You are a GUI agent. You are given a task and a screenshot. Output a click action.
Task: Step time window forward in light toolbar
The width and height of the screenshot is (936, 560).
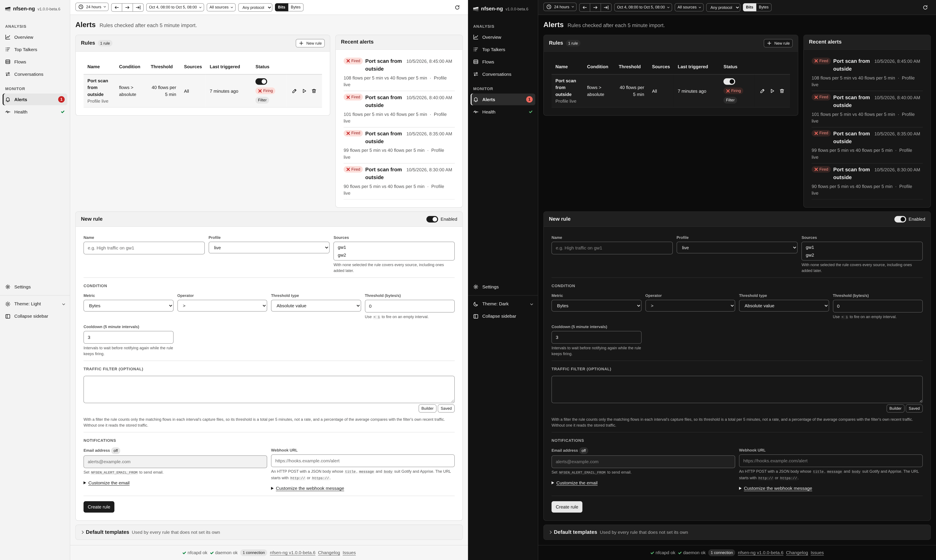click(x=127, y=7)
